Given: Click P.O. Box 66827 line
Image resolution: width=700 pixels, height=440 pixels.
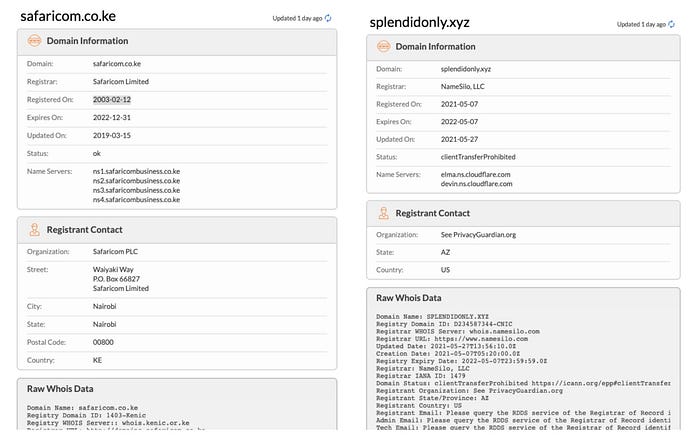Looking at the screenshot, I should [x=116, y=279].
